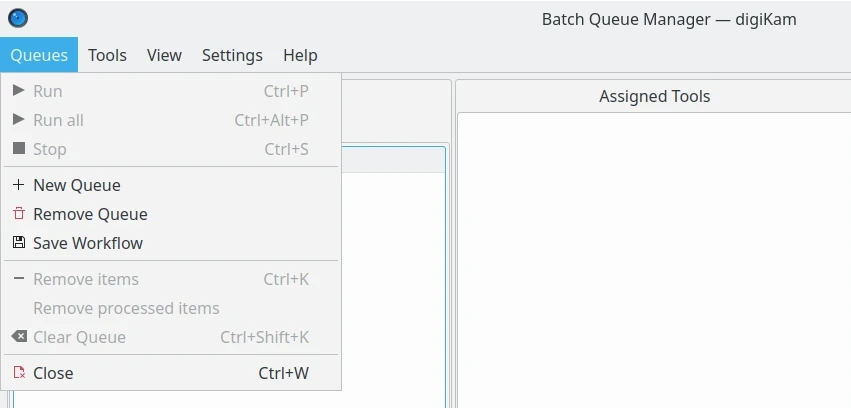Open the Tools menu
Screen dimensions: 851x408
click(107, 55)
